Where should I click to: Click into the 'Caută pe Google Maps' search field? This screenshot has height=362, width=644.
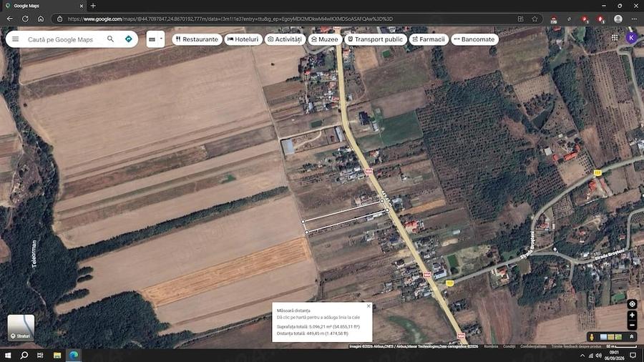61,39
